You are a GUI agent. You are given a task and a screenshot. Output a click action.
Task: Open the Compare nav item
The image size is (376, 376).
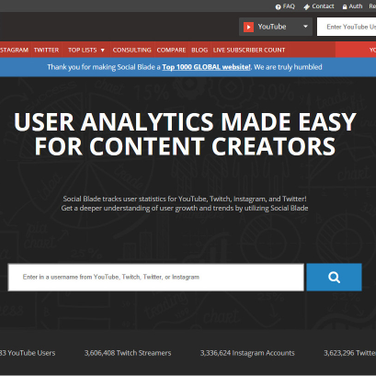click(x=171, y=50)
